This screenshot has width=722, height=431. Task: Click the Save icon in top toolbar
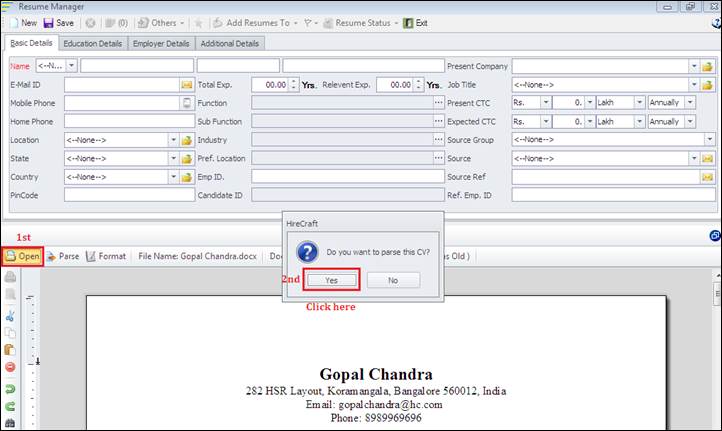(x=58, y=22)
